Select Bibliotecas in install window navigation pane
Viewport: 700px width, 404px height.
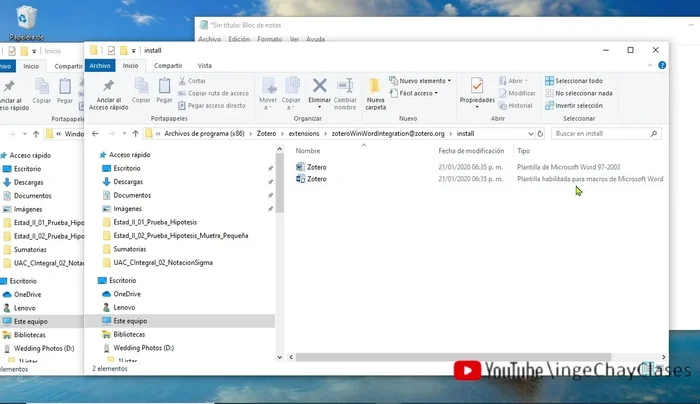(x=129, y=334)
